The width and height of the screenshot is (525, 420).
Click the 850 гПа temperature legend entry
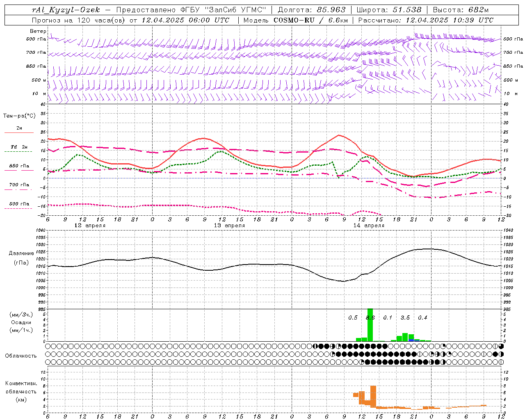19,166
